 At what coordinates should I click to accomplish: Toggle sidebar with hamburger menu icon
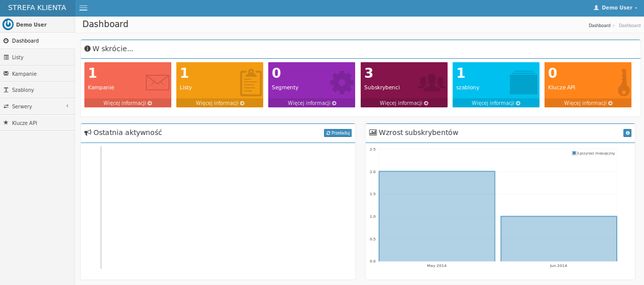tap(83, 8)
